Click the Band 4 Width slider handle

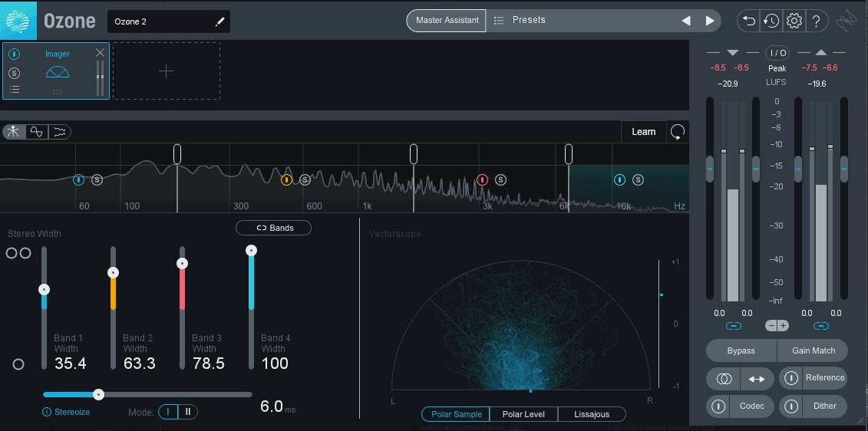click(x=251, y=251)
